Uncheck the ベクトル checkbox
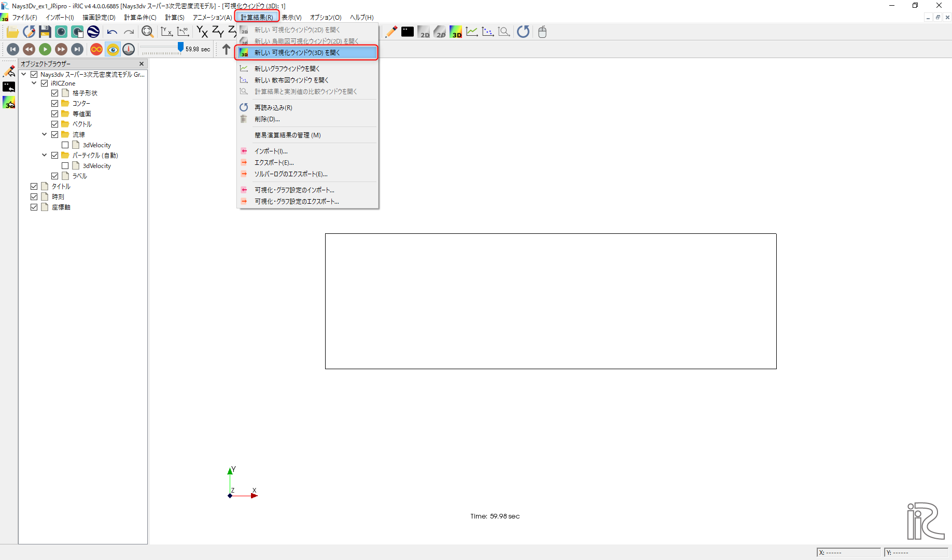 click(55, 124)
